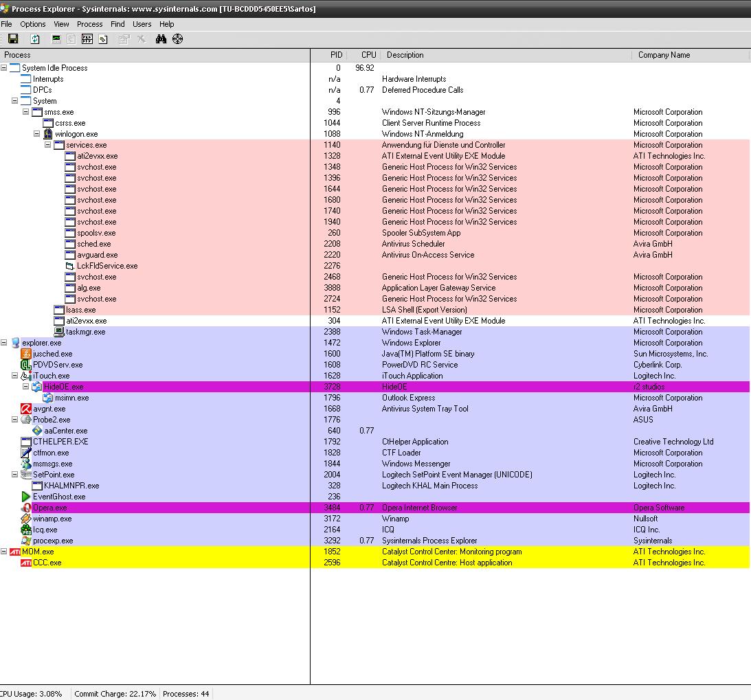Screen dimensions: 751x700
Task: Collapse the SetPoint.exe tree node
Action: click(15, 475)
